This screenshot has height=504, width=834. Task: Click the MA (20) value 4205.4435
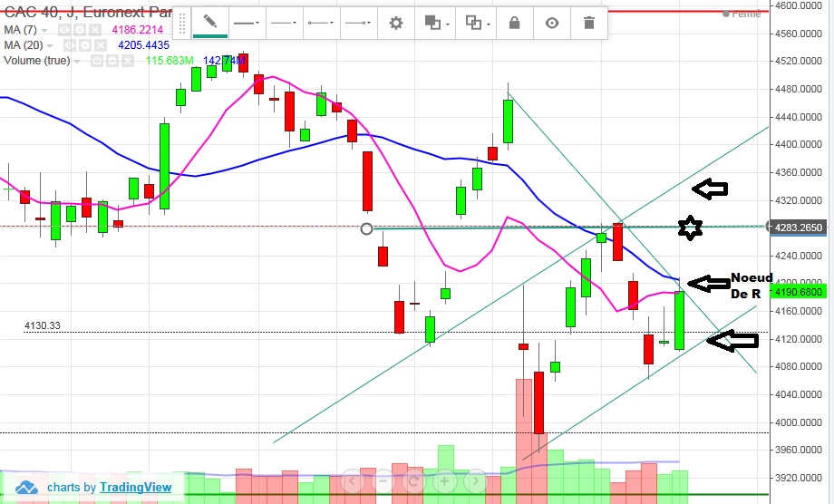[143, 45]
